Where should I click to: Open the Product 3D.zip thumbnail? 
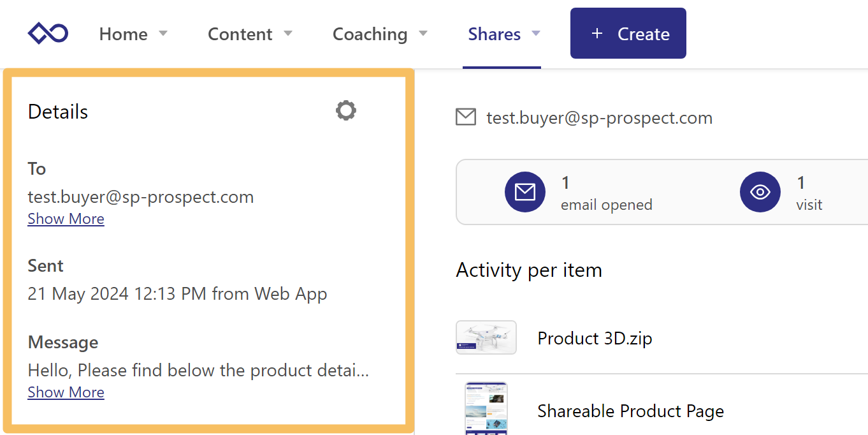click(486, 337)
